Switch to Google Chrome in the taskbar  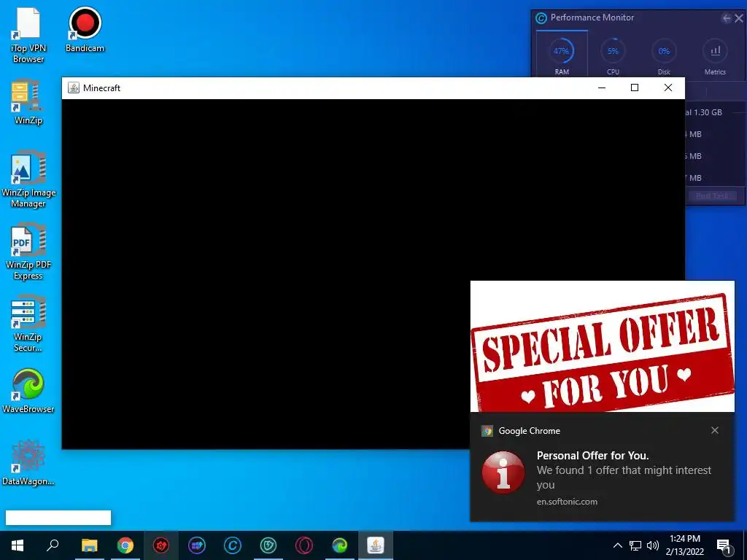(x=125, y=545)
